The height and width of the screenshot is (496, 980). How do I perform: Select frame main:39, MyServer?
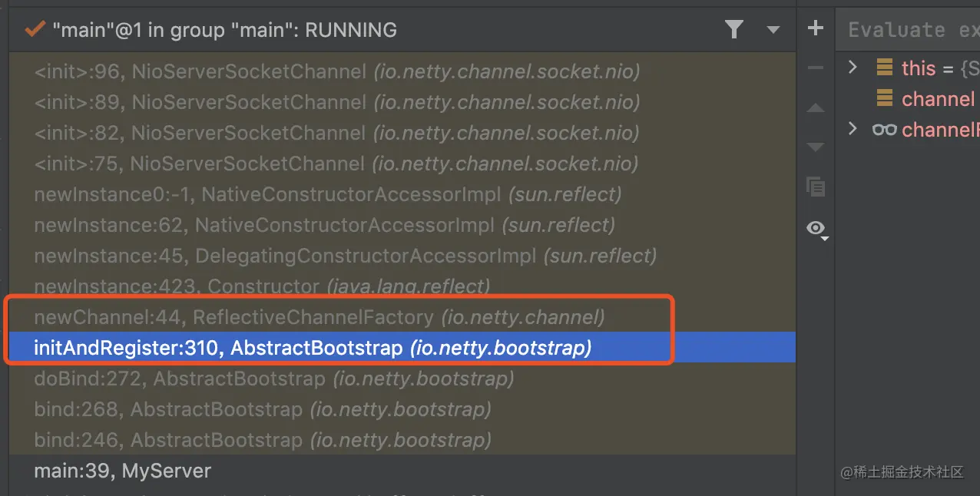(402, 470)
